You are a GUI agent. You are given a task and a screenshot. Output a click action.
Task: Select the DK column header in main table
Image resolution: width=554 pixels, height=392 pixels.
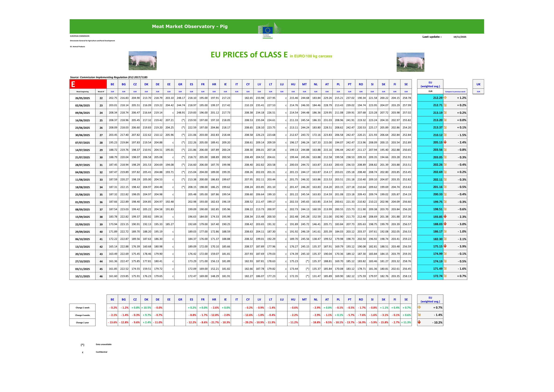[x=146, y=84]
